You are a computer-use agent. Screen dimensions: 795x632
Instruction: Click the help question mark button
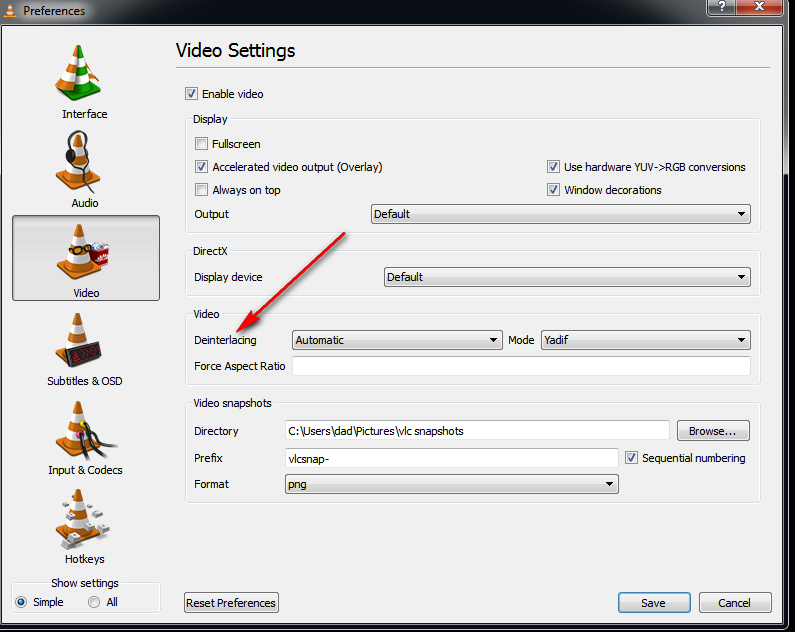[x=721, y=7]
